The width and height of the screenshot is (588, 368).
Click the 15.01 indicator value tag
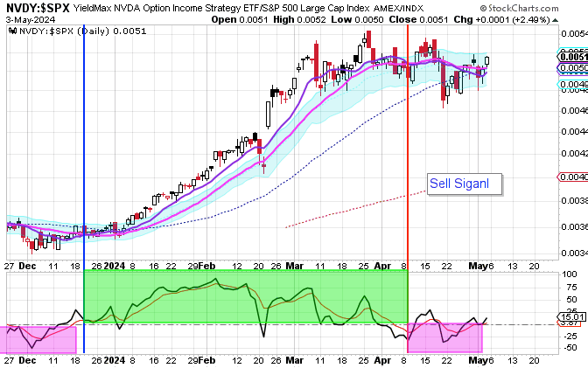(x=571, y=317)
